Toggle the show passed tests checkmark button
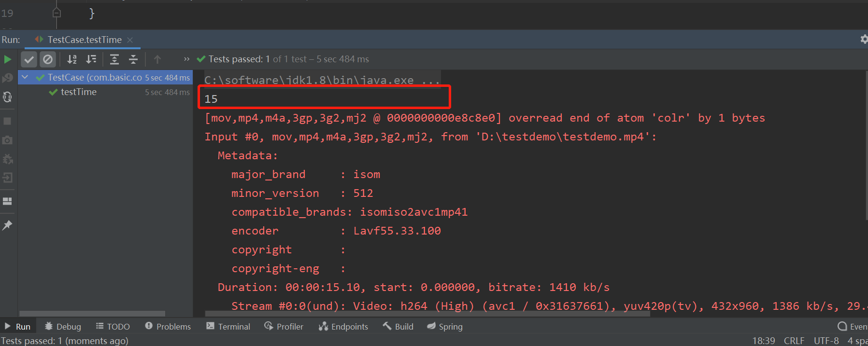This screenshot has height=346, width=868. 29,59
